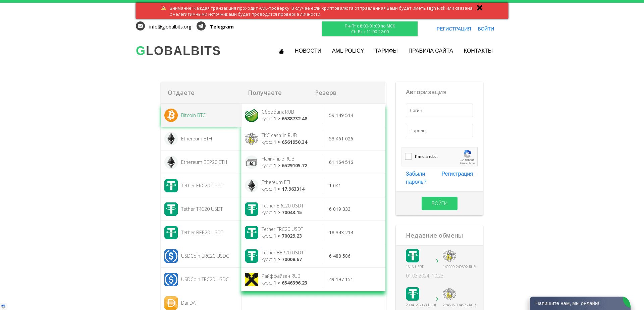The width and height of the screenshot is (644, 310).
Task: Click the Логин input field
Action: pos(439,110)
